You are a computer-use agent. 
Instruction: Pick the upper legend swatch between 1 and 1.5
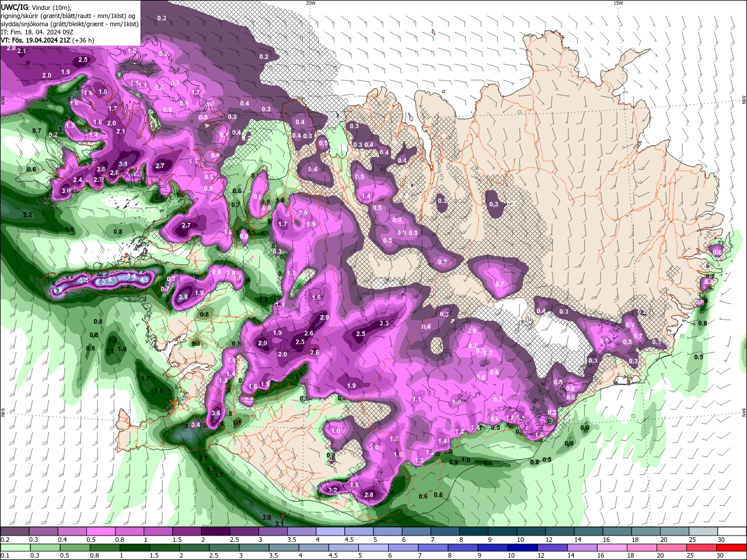[x=158, y=531]
